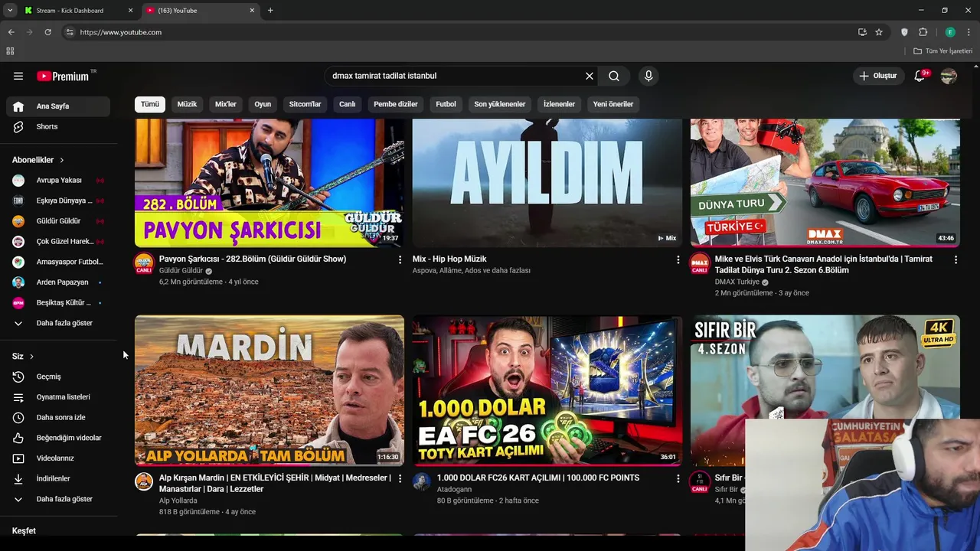Open a new browser tab with plus
980x551 pixels.
(x=270, y=10)
